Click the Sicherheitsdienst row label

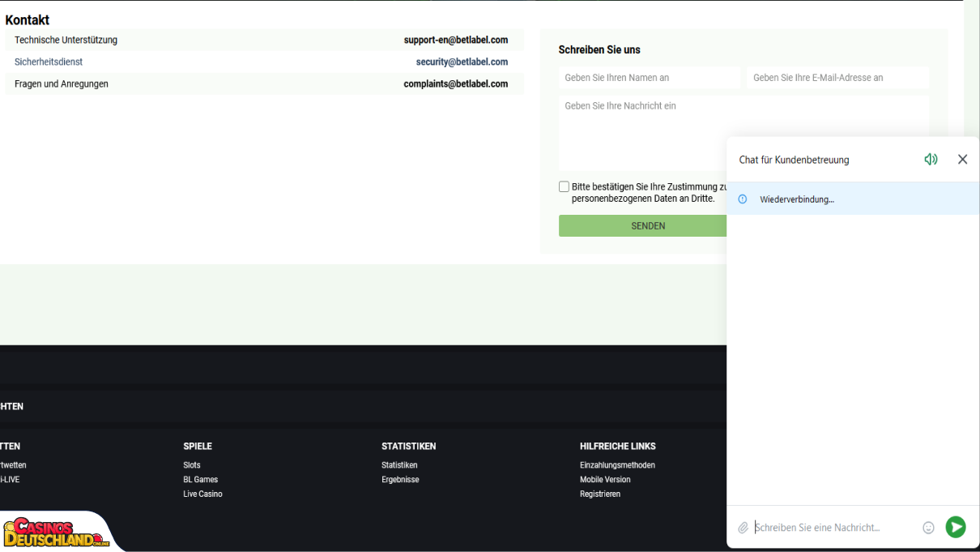49,62
